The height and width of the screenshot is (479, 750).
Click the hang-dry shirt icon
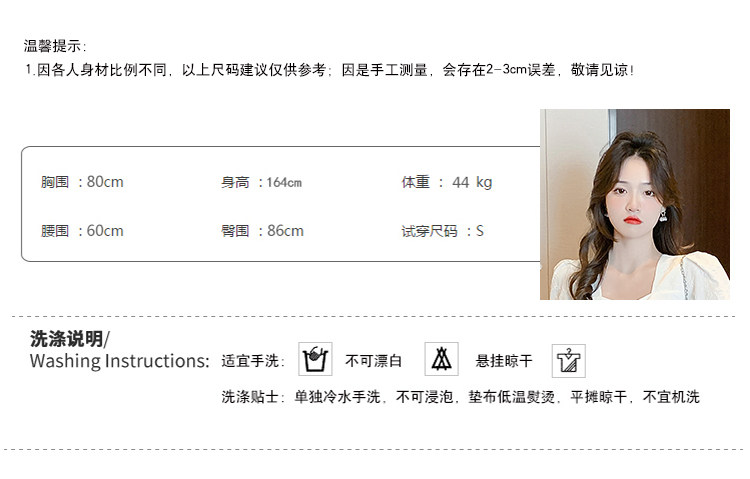pos(569,361)
